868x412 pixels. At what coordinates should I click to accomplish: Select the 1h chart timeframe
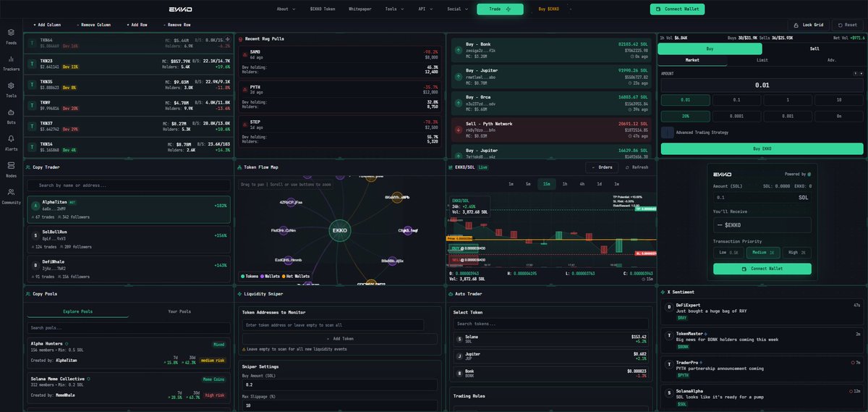pyautogui.click(x=565, y=184)
